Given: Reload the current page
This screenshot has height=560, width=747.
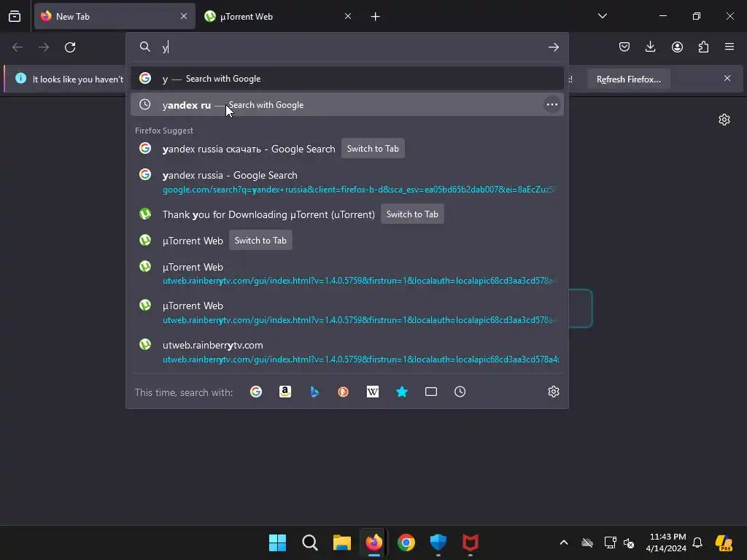Looking at the screenshot, I should click(x=70, y=47).
